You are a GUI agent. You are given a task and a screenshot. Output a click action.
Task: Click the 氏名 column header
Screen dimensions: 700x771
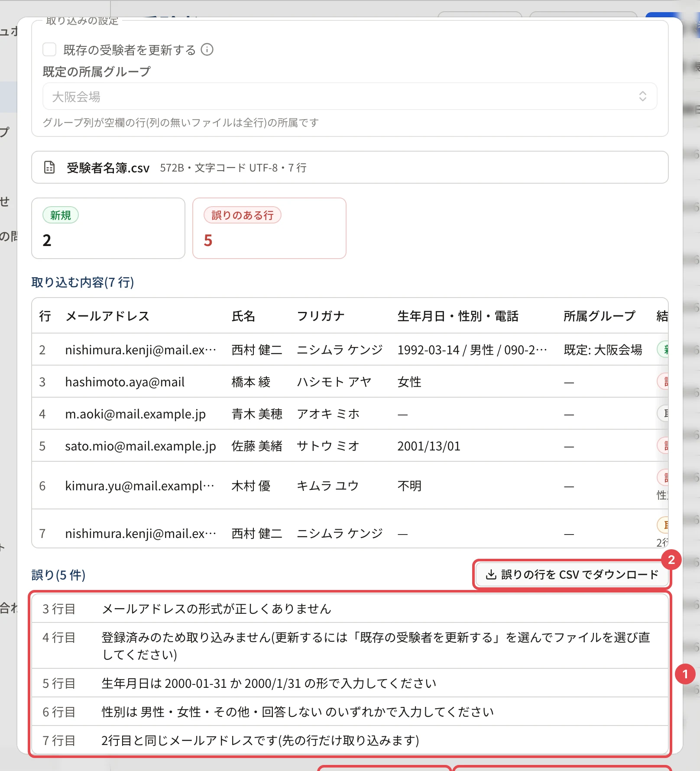point(243,316)
